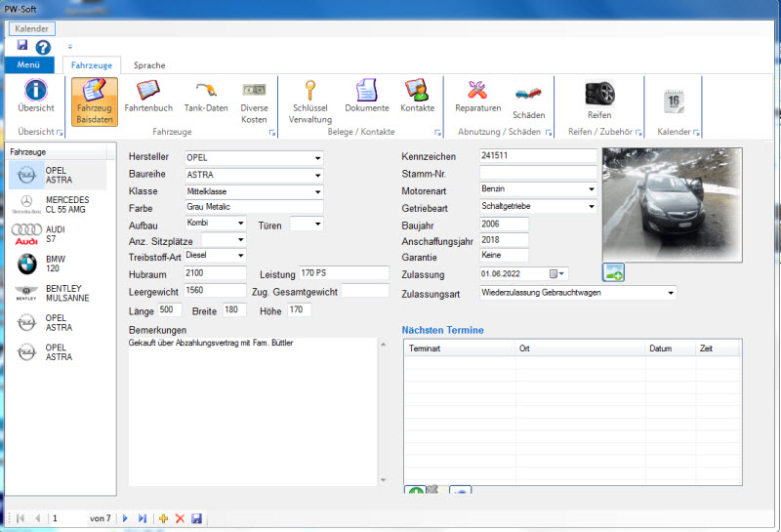Open the Zulassungsart combo box
Viewport: 781px width, 532px height.
click(x=671, y=292)
